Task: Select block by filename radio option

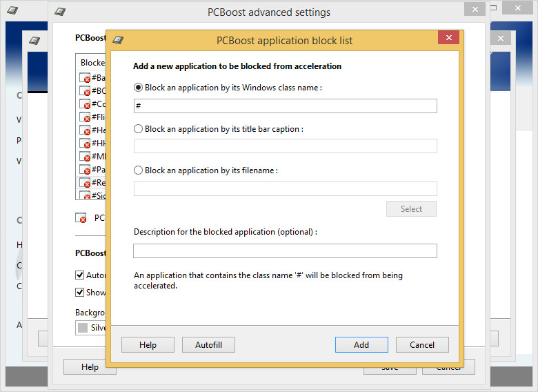Action: [138, 170]
